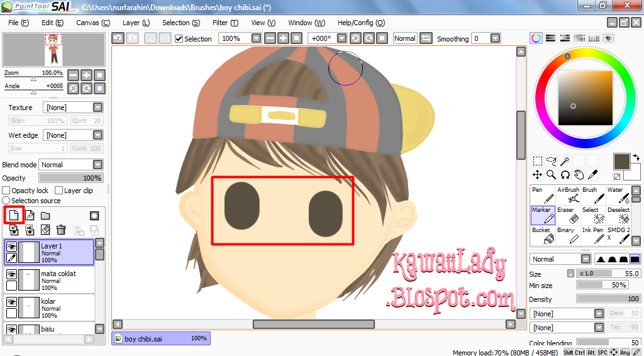Image resolution: width=644 pixels, height=356 pixels.
Task: Open the Layer menu
Action: click(x=136, y=23)
